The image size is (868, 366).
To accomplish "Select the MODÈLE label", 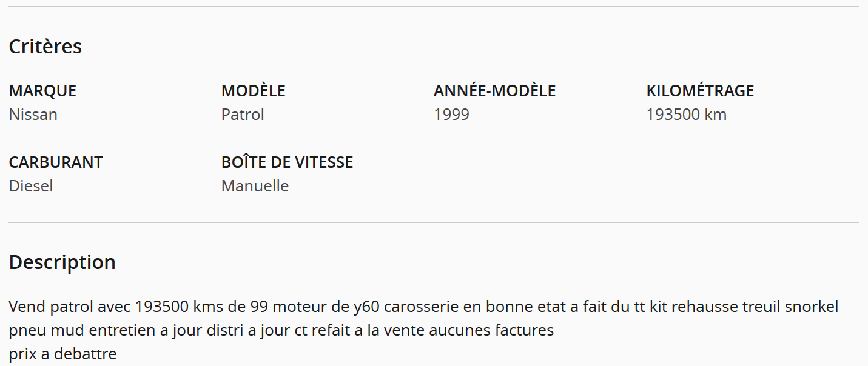I will [254, 91].
